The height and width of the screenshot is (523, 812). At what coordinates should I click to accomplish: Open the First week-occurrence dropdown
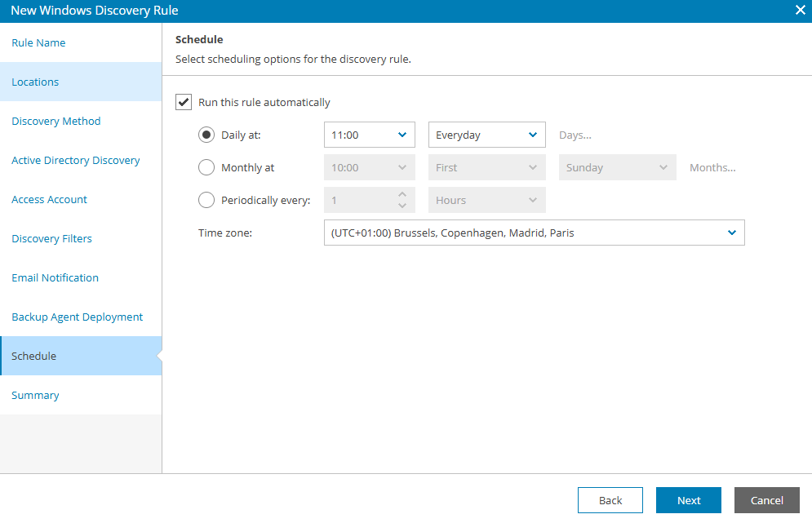486,168
